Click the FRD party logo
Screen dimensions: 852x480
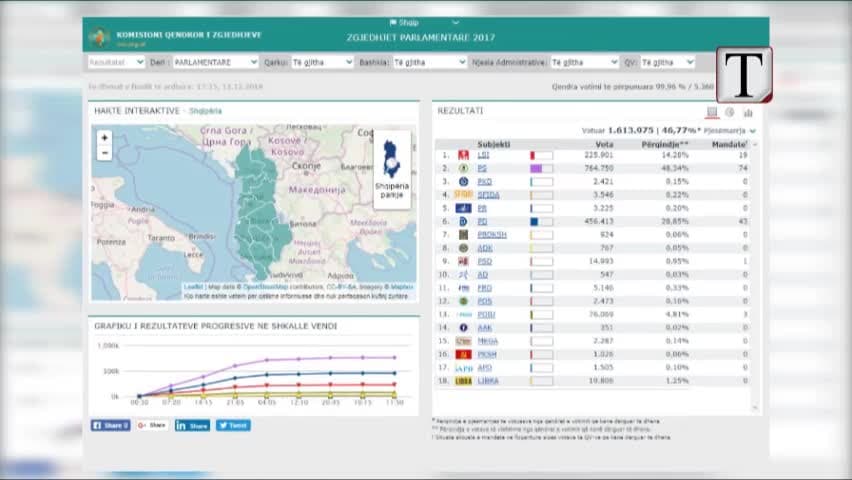click(463, 288)
